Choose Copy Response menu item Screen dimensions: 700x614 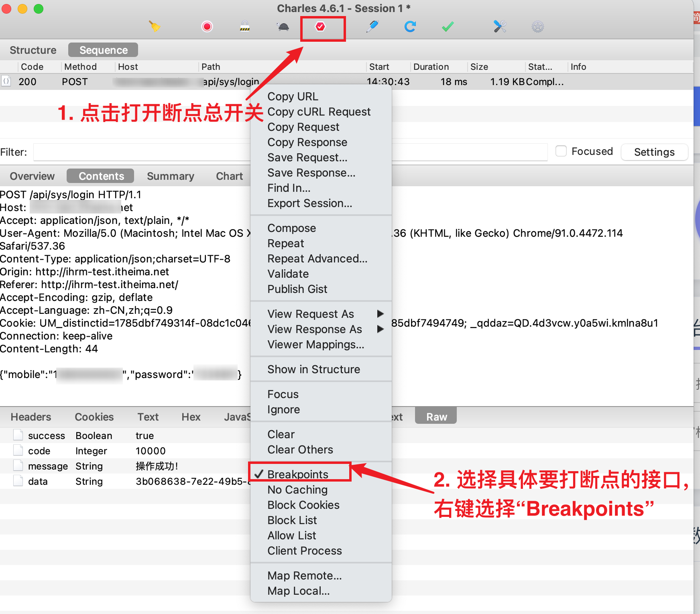point(321,142)
